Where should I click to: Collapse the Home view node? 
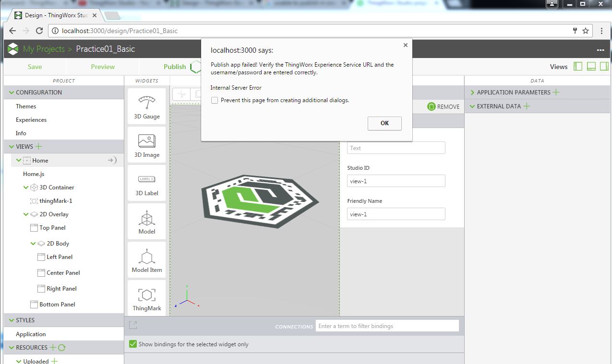[19, 160]
